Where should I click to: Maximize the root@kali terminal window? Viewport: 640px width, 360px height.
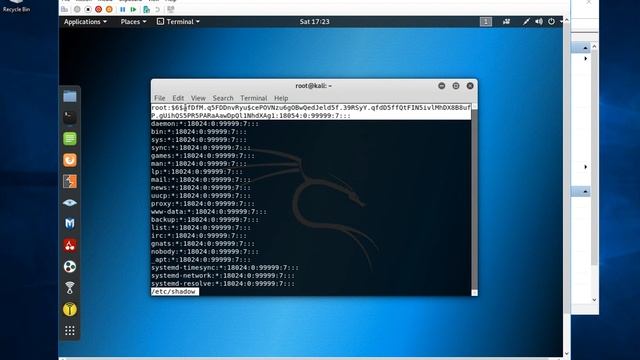tap(456, 86)
